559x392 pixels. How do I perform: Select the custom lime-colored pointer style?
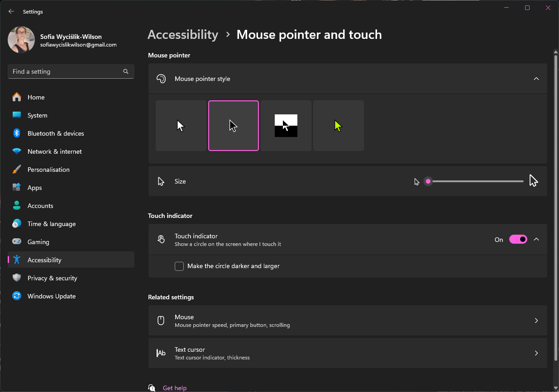(339, 126)
